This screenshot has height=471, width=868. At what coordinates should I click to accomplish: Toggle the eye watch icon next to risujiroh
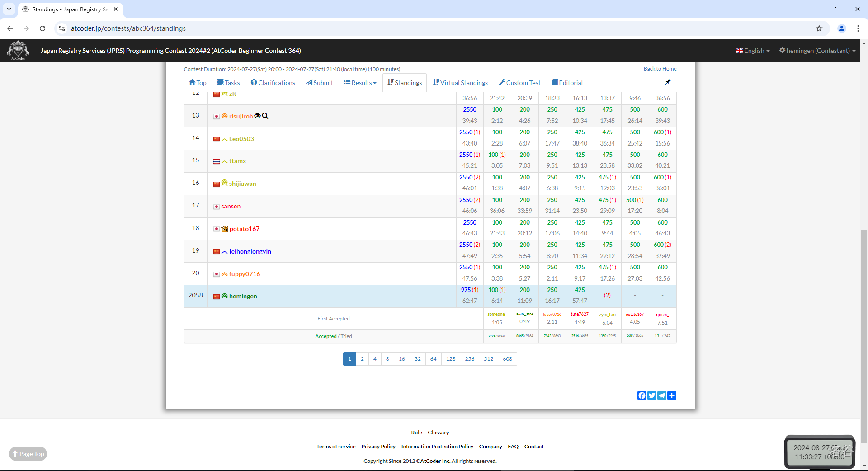coord(258,116)
